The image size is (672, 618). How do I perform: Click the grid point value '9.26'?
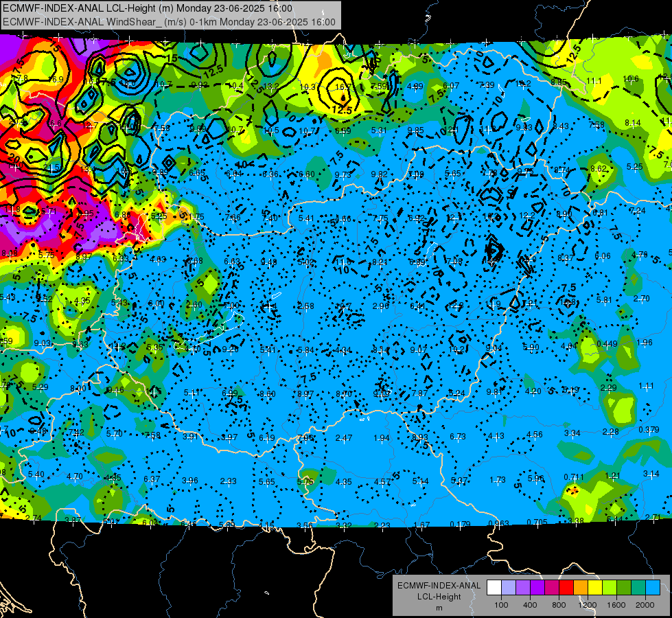click(x=231, y=349)
